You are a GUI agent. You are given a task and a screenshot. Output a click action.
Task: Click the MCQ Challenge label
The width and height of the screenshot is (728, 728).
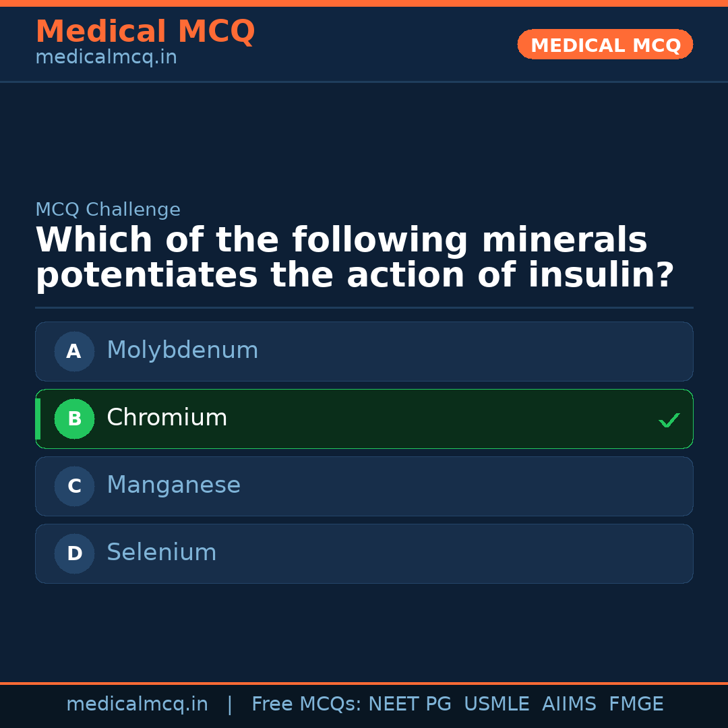coord(108,210)
